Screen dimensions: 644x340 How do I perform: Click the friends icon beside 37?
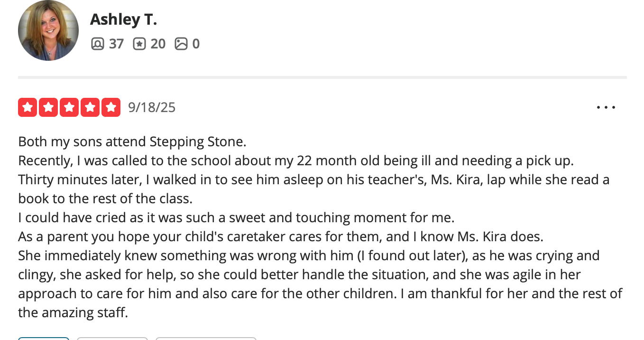(97, 44)
